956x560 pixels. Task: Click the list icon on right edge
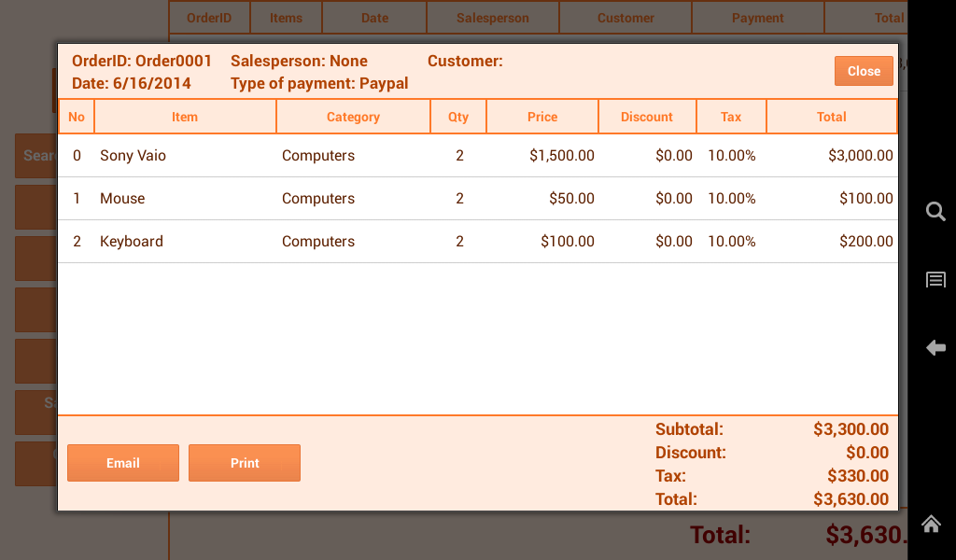tap(935, 279)
